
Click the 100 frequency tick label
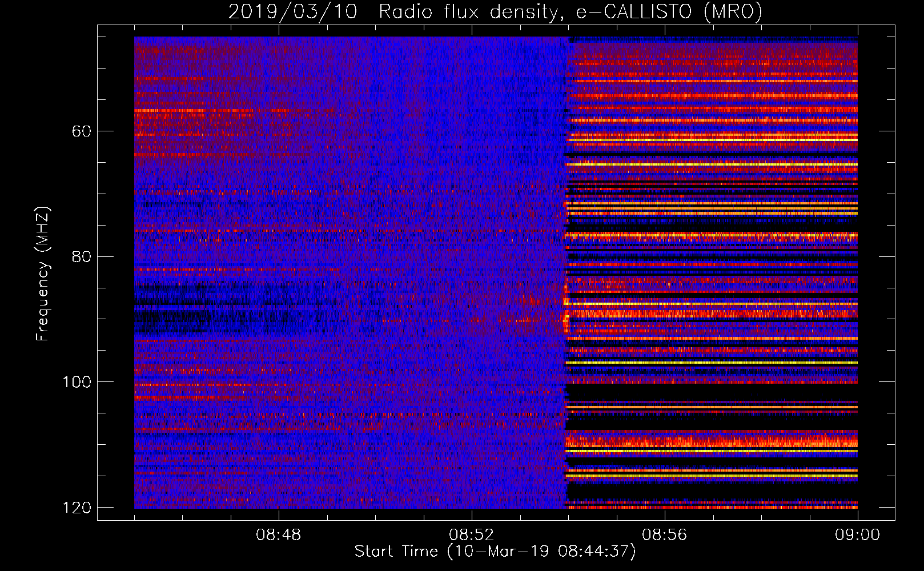(x=77, y=382)
